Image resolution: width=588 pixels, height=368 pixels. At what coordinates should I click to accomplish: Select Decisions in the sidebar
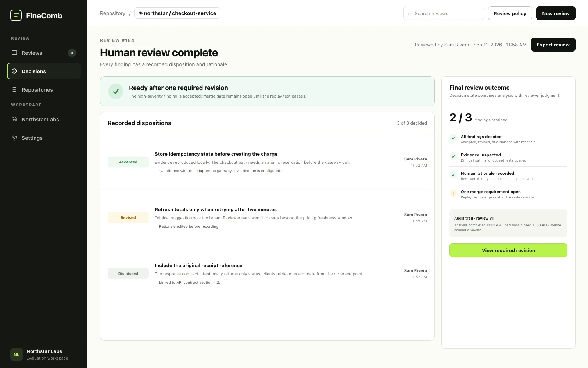pos(44,71)
